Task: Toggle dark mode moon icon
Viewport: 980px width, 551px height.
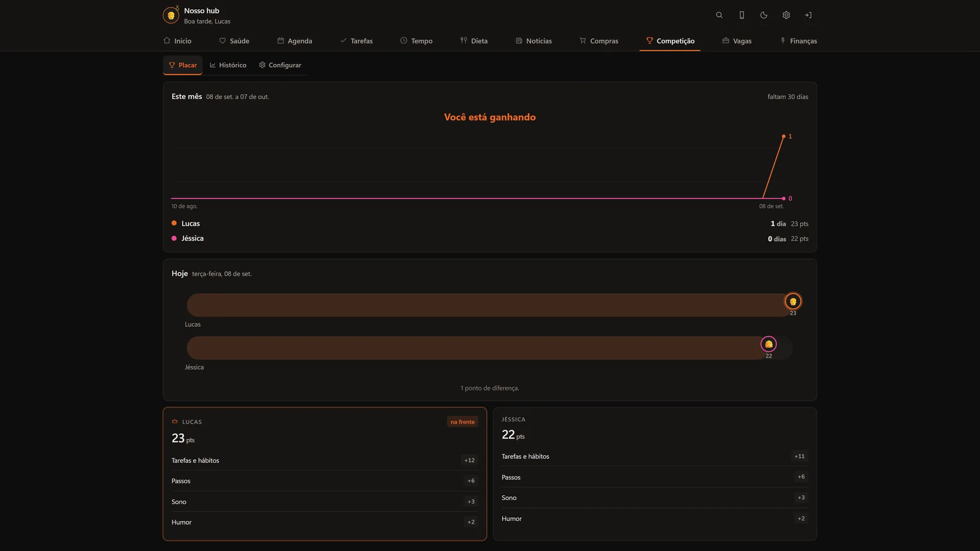Action: [764, 15]
